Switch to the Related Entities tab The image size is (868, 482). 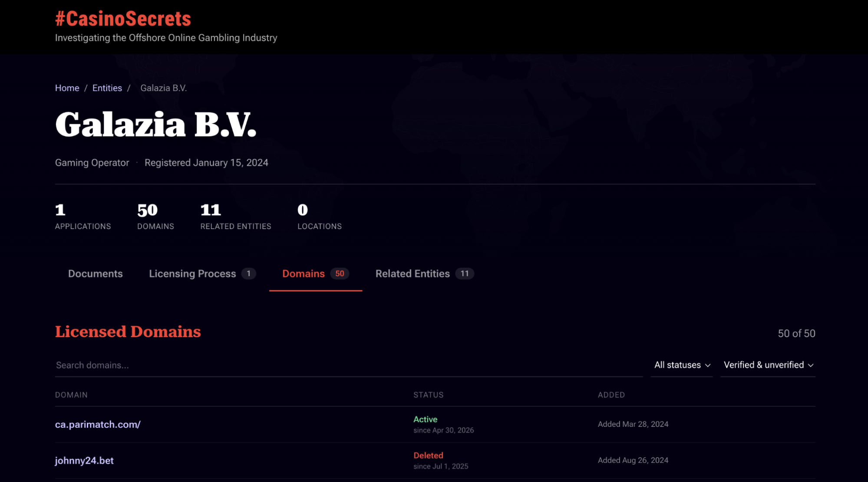tap(425, 274)
